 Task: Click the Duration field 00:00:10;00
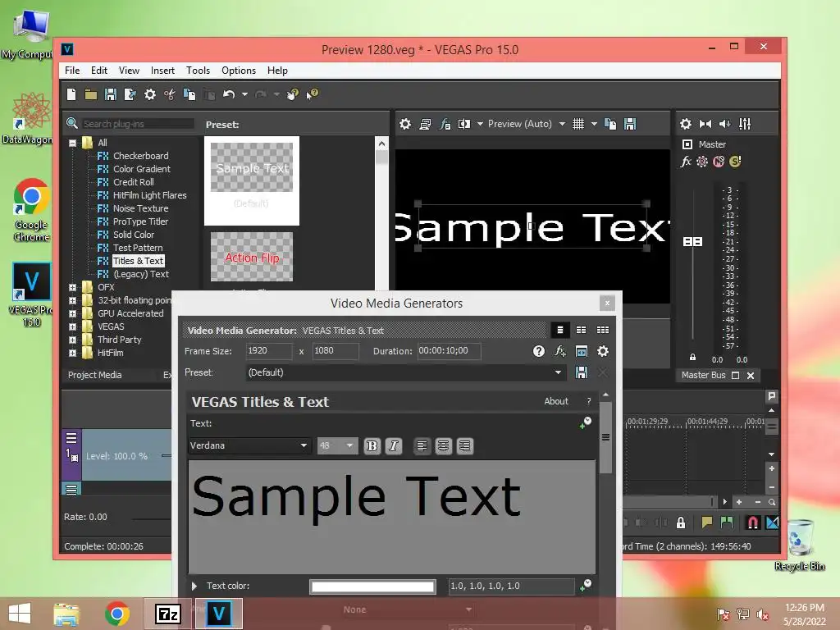click(x=449, y=351)
